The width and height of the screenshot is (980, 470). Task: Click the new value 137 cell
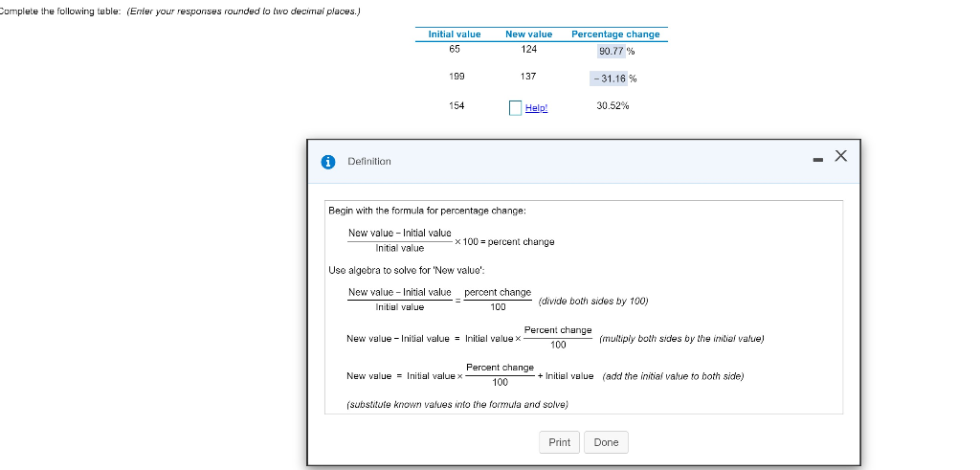(x=528, y=77)
